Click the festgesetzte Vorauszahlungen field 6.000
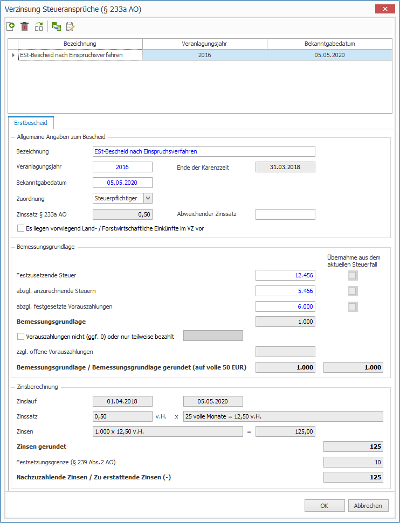This screenshot has width=400, height=523. 285,307
